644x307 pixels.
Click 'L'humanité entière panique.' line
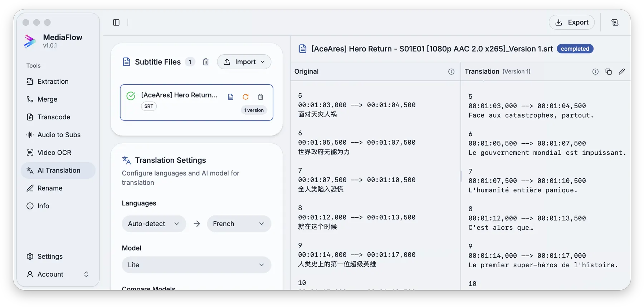[523, 190]
